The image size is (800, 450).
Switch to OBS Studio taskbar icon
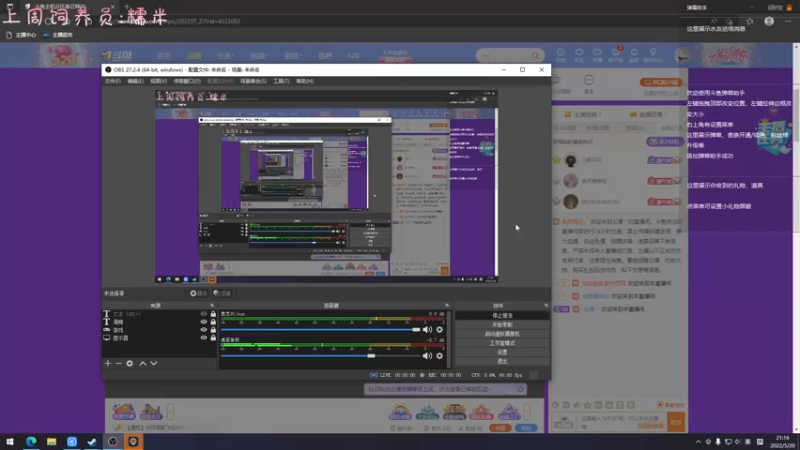click(113, 442)
